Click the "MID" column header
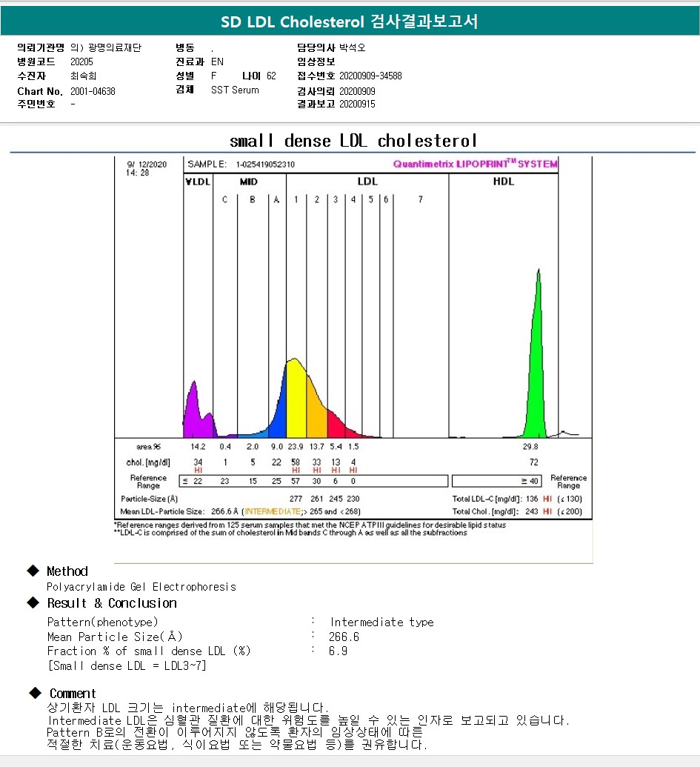Viewport: 700px width, 767px height. (x=248, y=182)
